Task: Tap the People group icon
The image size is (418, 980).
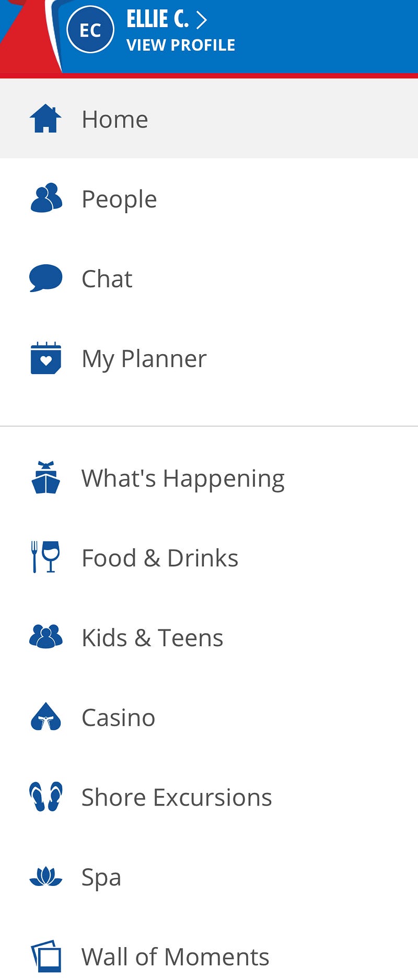Action: (x=46, y=199)
